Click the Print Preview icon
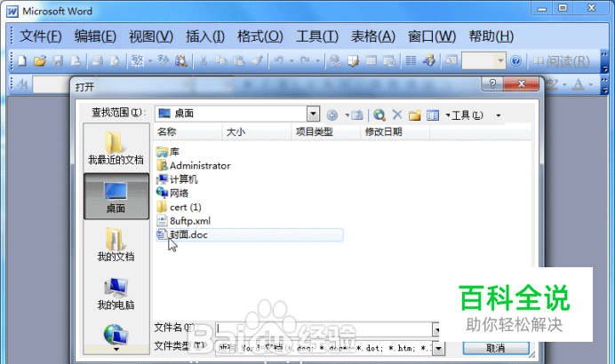 point(116,60)
